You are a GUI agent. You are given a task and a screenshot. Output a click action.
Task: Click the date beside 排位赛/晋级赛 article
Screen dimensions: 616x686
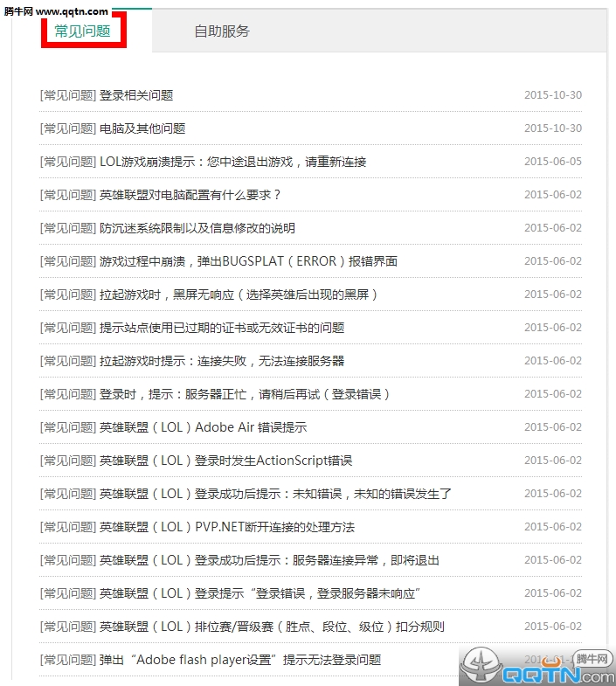pyautogui.click(x=553, y=627)
